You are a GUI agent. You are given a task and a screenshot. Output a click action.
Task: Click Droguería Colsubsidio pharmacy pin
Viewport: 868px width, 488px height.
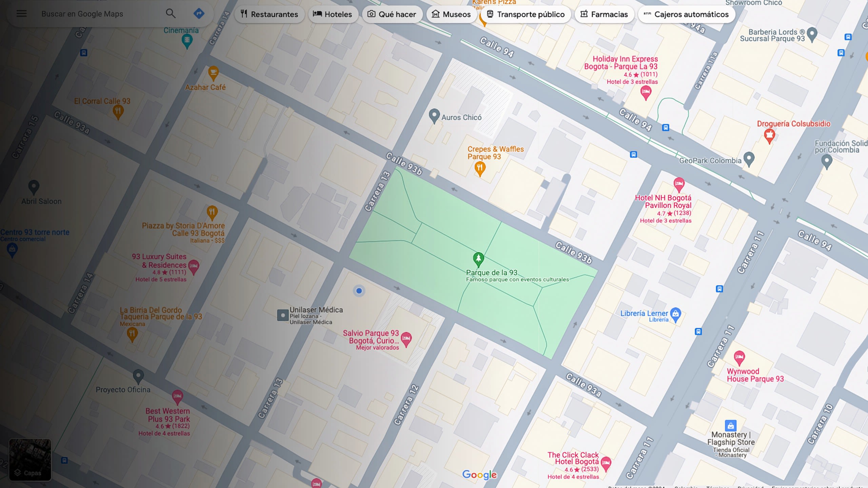(x=769, y=136)
